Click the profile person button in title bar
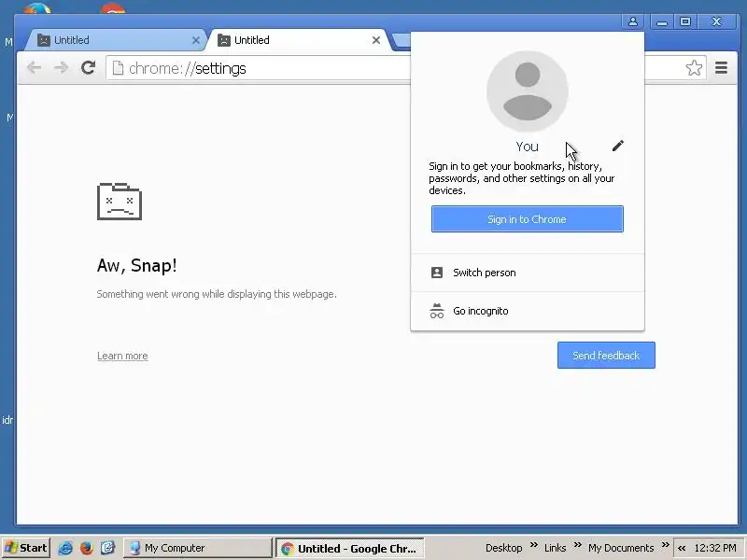This screenshot has height=560, width=747. [633, 21]
